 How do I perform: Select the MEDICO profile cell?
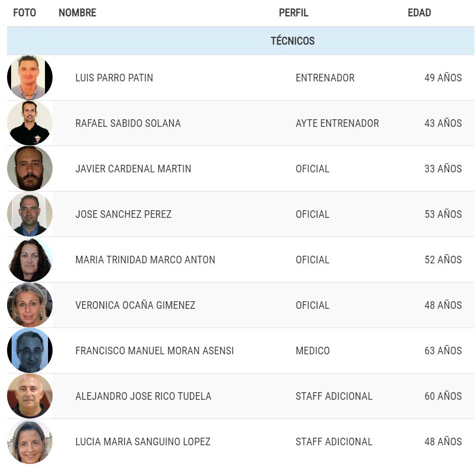[313, 351]
